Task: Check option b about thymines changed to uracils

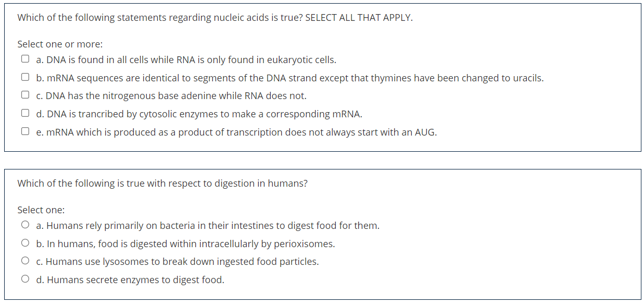Action: (24, 77)
